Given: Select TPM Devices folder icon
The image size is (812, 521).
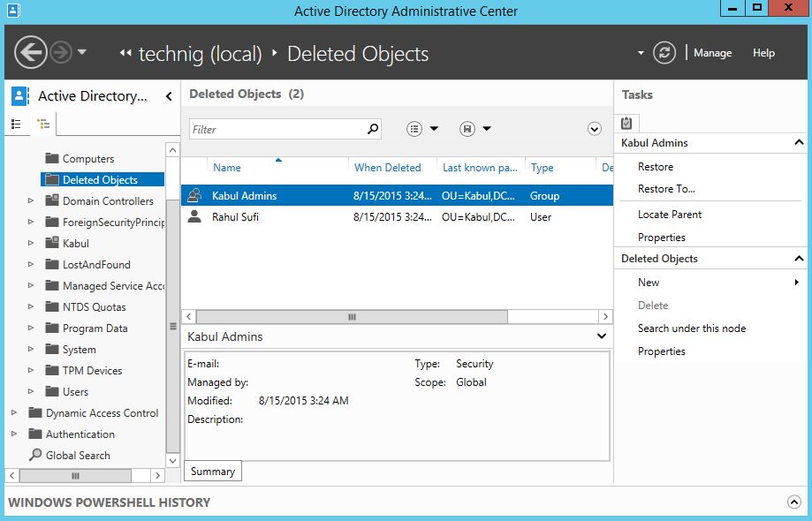Looking at the screenshot, I should tap(52, 371).
